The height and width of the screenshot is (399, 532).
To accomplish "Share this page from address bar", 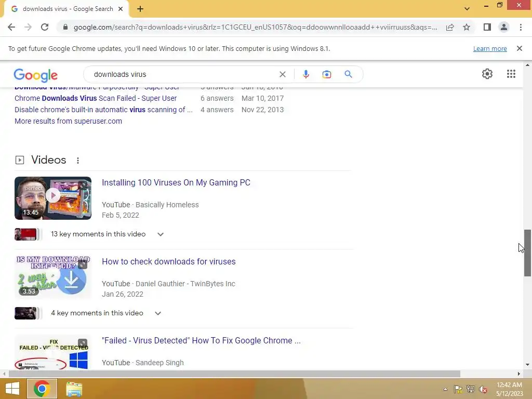I will click(x=450, y=27).
